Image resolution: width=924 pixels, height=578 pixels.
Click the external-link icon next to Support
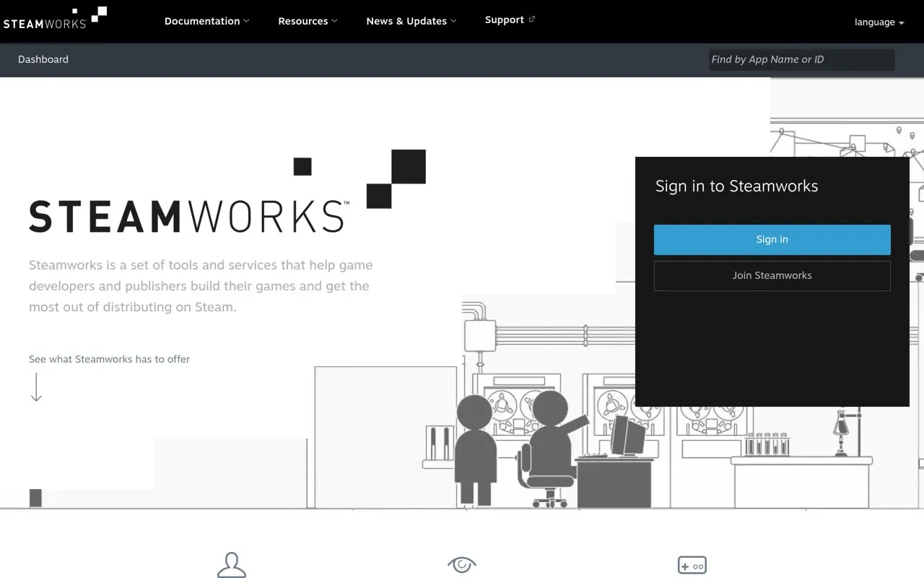pos(532,20)
